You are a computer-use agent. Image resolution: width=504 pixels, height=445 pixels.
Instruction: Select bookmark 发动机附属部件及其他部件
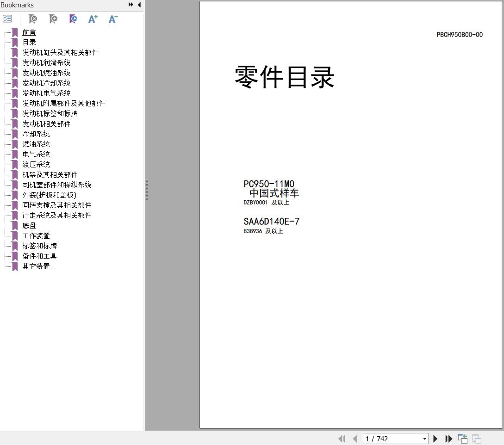(64, 104)
